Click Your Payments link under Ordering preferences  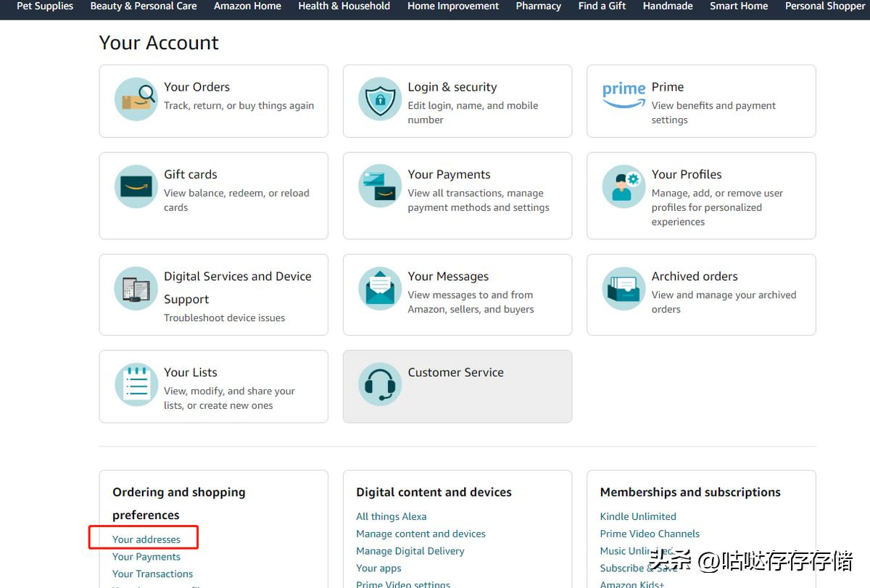tap(146, 557)
